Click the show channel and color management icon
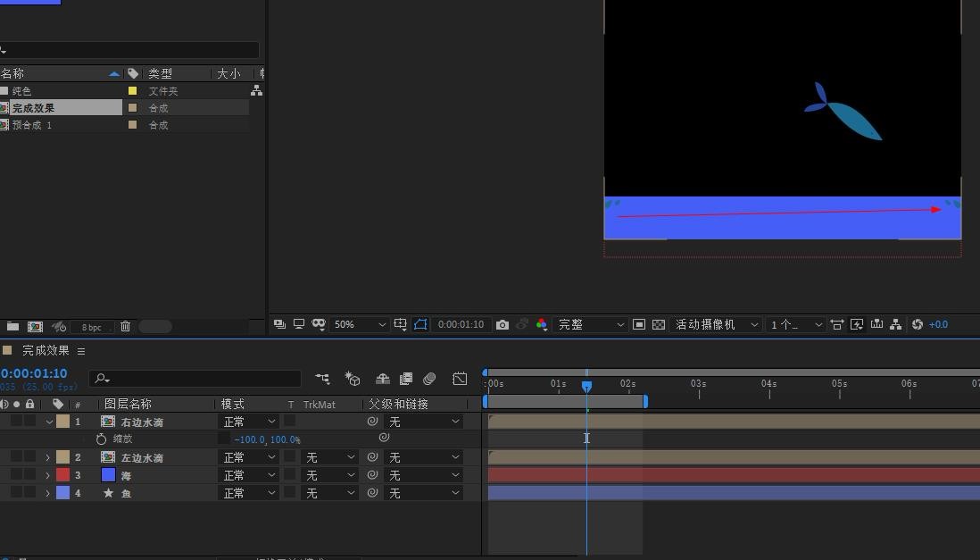 point(542,324)
